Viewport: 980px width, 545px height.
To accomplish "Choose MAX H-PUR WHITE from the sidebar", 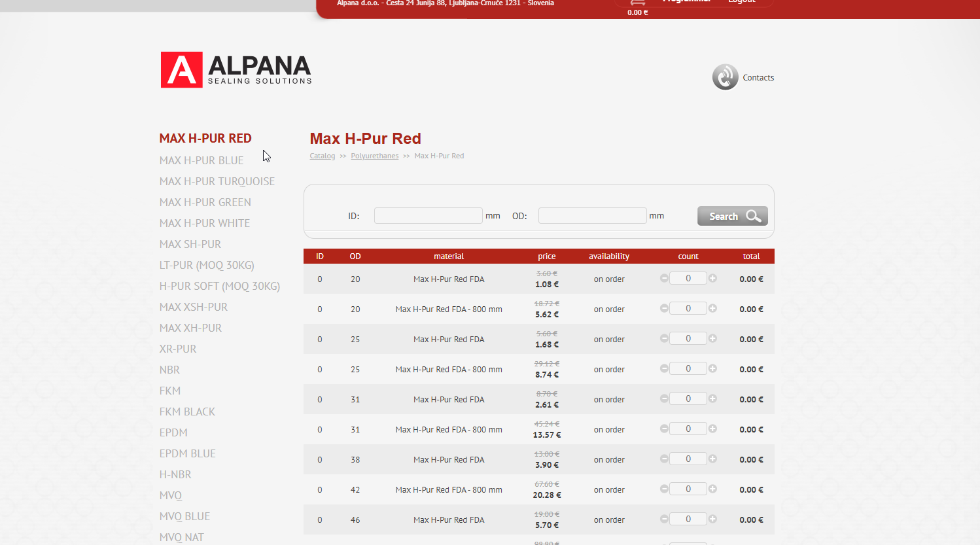I will (x=205, y=223).
